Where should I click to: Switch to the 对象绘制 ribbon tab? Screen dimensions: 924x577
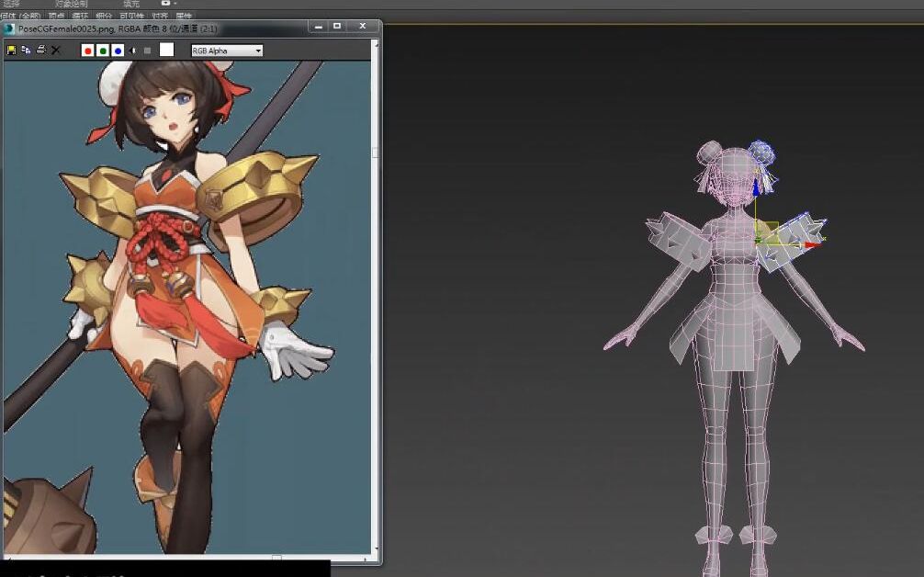coord(72,4)
